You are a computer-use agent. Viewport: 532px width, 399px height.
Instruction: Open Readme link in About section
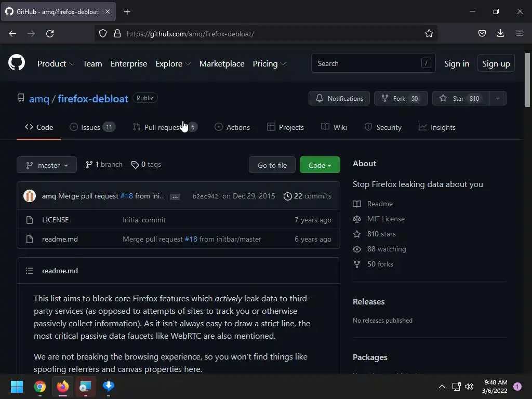coord(373,204)
